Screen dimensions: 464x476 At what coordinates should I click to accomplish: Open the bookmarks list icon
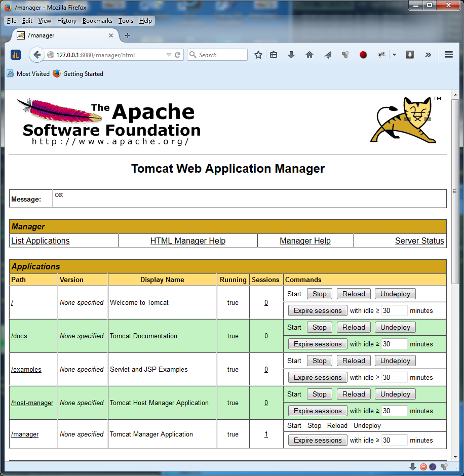[x=274, y=55]
